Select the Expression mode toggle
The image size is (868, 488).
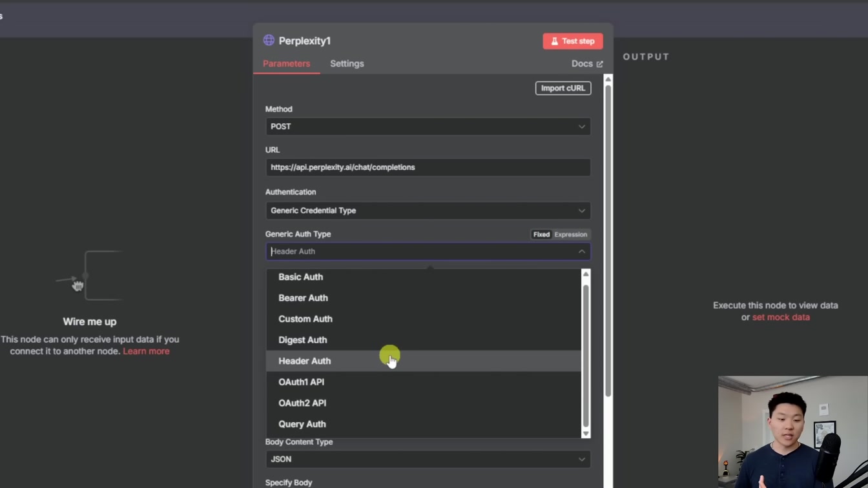(571, 235)
